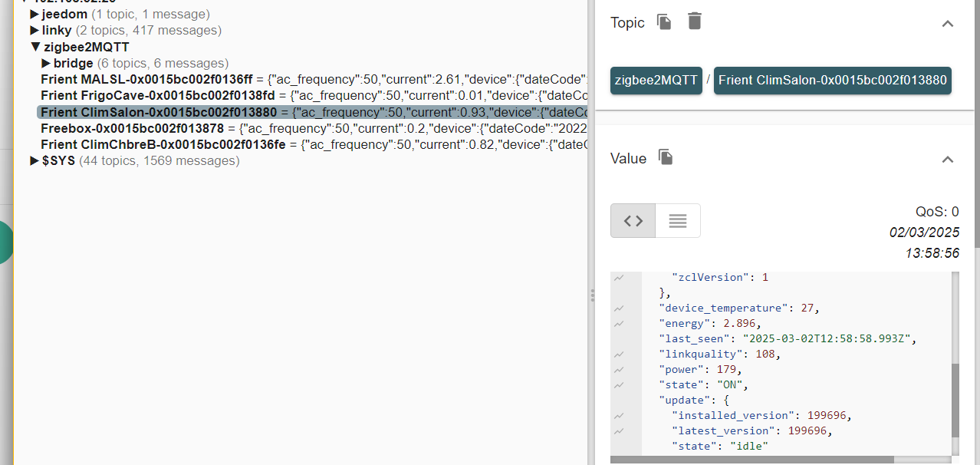980x465 pixels.
Task: Switch value view to formatted code mode
Action: click(633, 221)
